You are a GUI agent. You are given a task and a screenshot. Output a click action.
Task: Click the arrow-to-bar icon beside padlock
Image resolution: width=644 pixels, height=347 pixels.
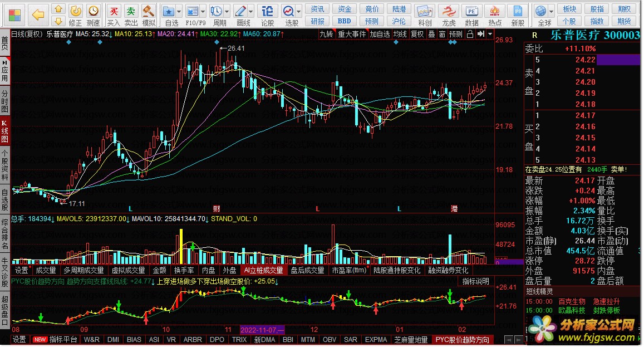pos(480,34)
